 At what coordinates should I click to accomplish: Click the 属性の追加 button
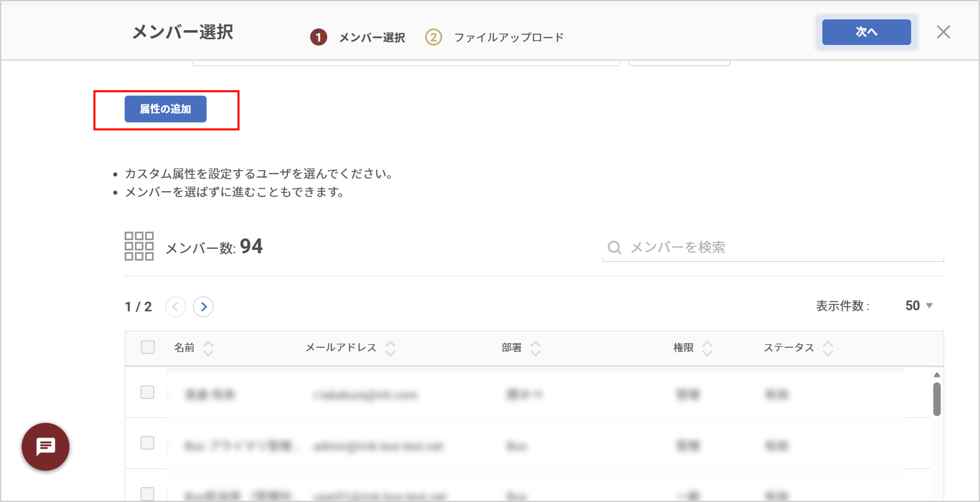click(165, 109)
